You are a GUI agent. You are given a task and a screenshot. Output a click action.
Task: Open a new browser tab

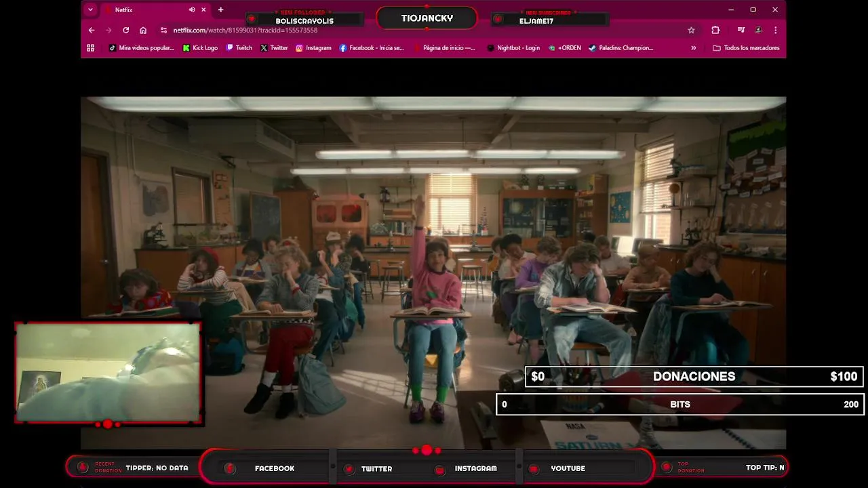220,9
